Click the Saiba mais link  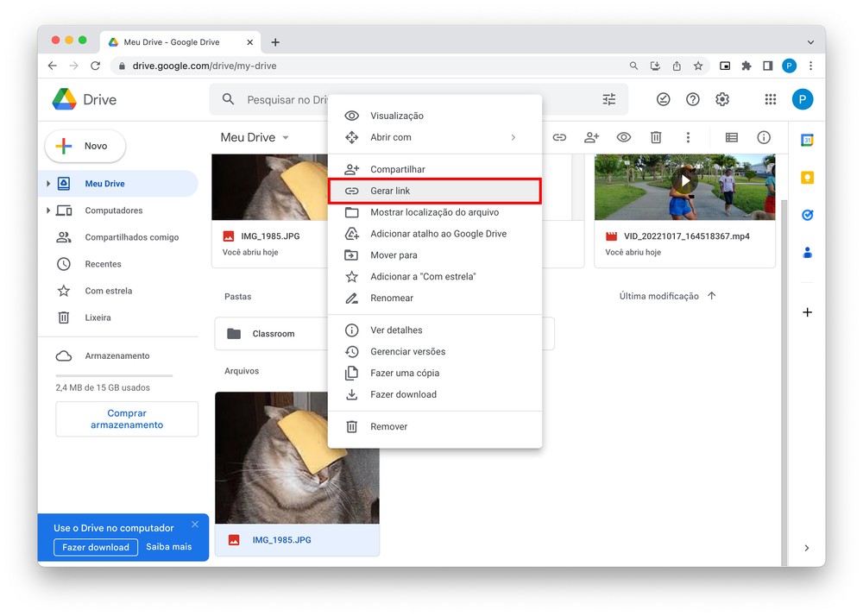click(x=168, y=546)
